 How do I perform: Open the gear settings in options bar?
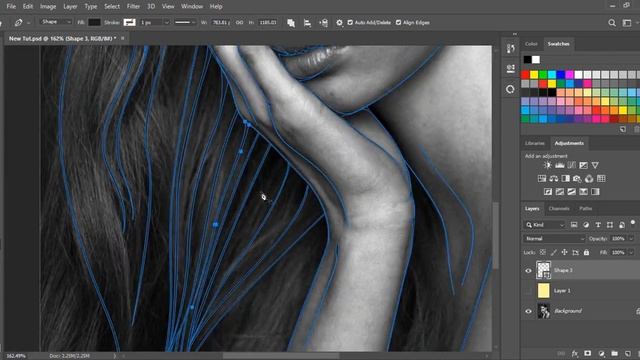[x=339, y=23]
